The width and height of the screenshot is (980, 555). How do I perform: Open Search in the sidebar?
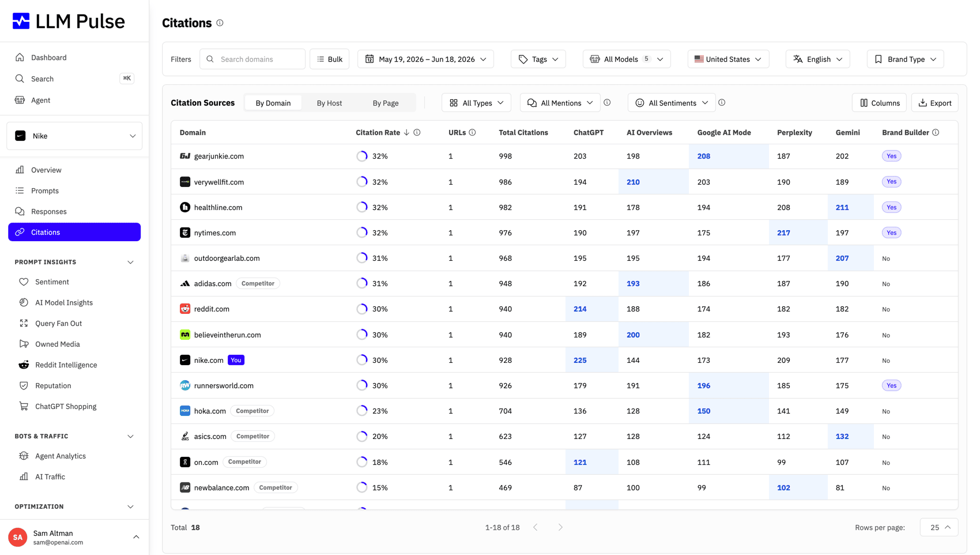tap(74, 79)
